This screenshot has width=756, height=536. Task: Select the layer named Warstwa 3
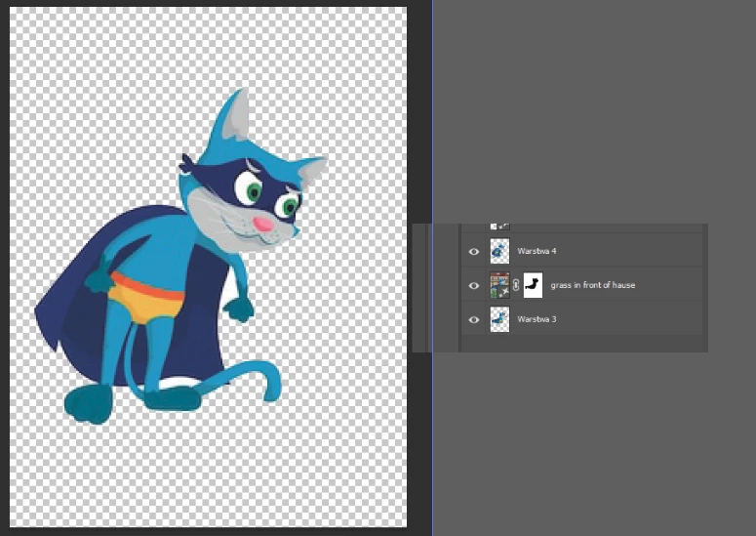click(537, 319)
